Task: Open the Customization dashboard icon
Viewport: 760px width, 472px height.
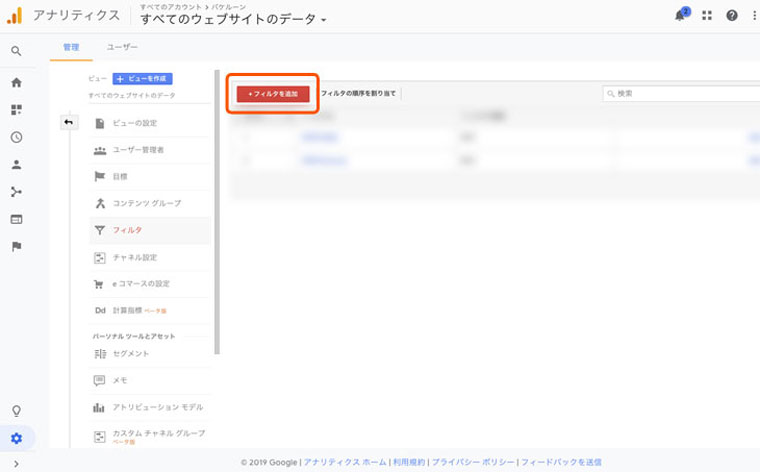Action: pos(16,110)
